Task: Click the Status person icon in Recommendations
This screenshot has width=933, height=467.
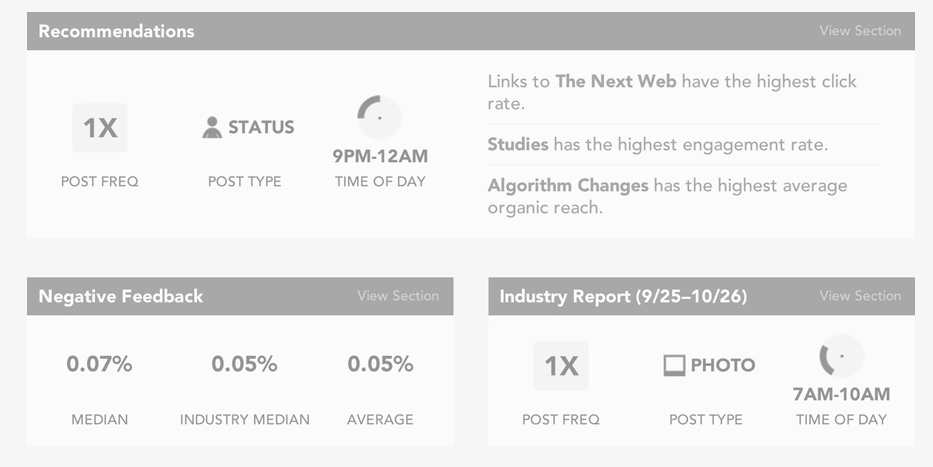Action: 212,127
